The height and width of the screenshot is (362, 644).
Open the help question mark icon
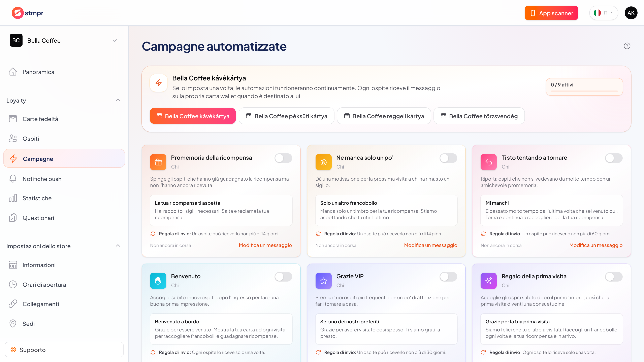[x=627, y=46]
